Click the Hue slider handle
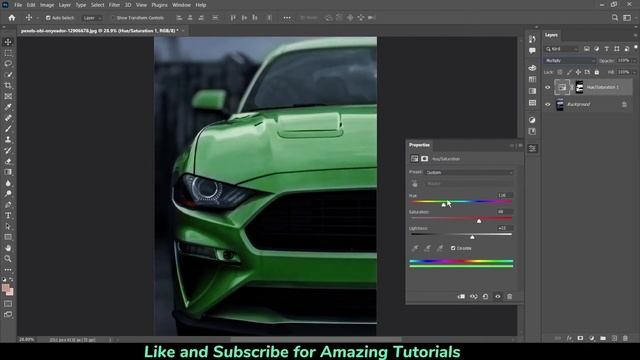 tap(444, 204)
